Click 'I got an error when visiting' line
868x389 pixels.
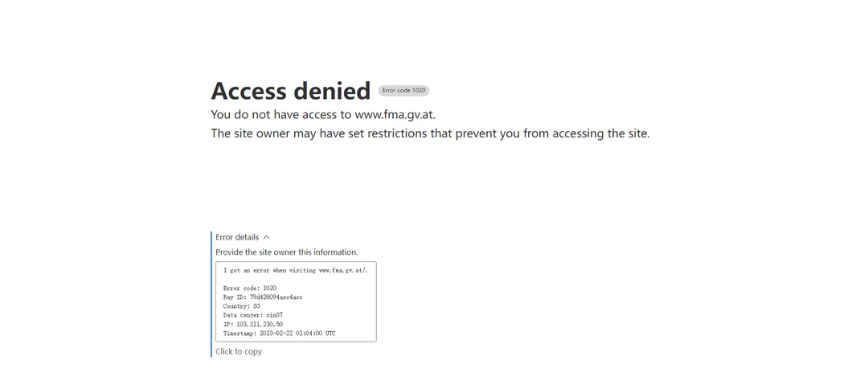[295, 270]
